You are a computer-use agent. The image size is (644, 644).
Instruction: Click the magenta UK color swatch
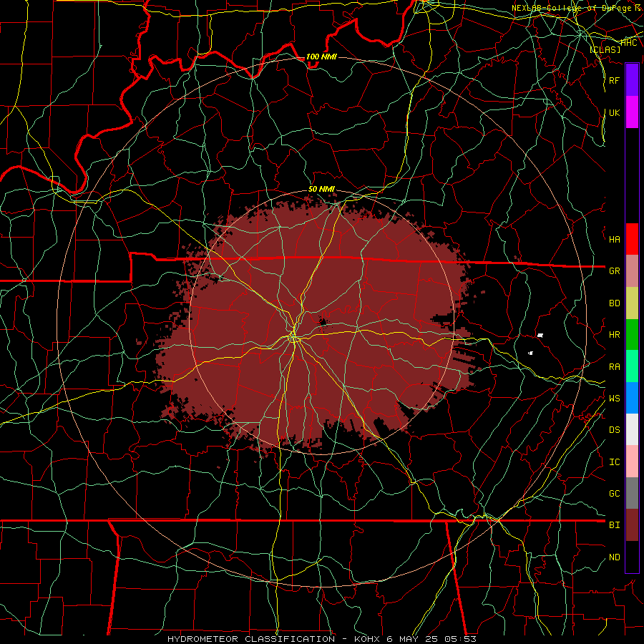pos(632,112)
